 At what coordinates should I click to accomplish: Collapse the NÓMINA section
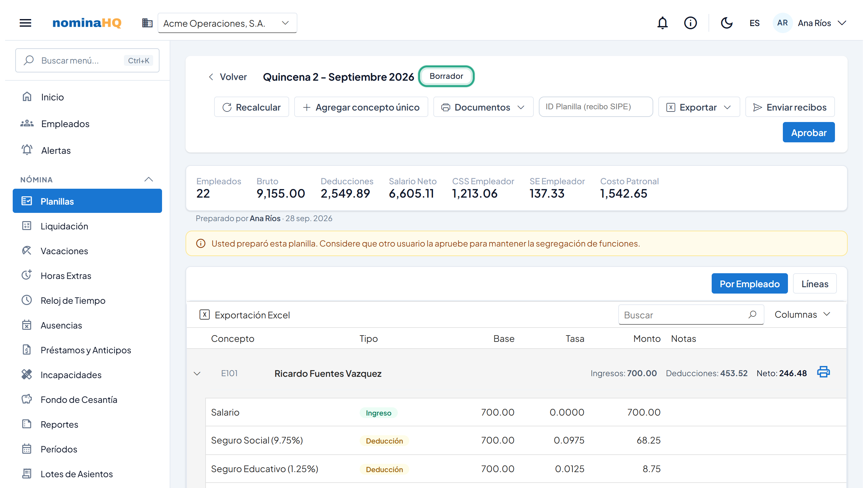click(149, 179)
